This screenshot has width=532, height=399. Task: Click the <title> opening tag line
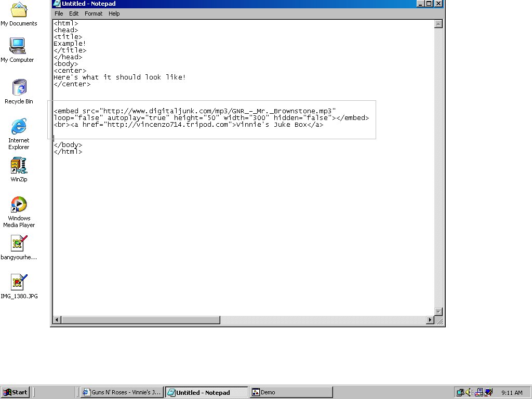(x=68, y=37)
